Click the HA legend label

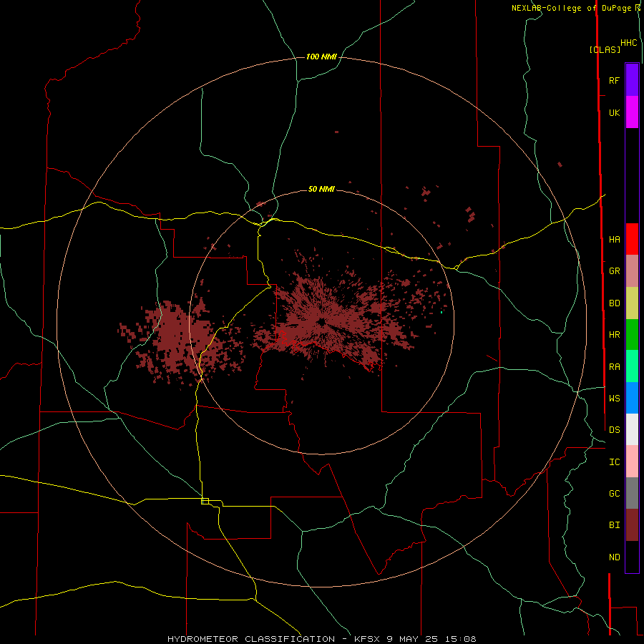click(614, 240)
